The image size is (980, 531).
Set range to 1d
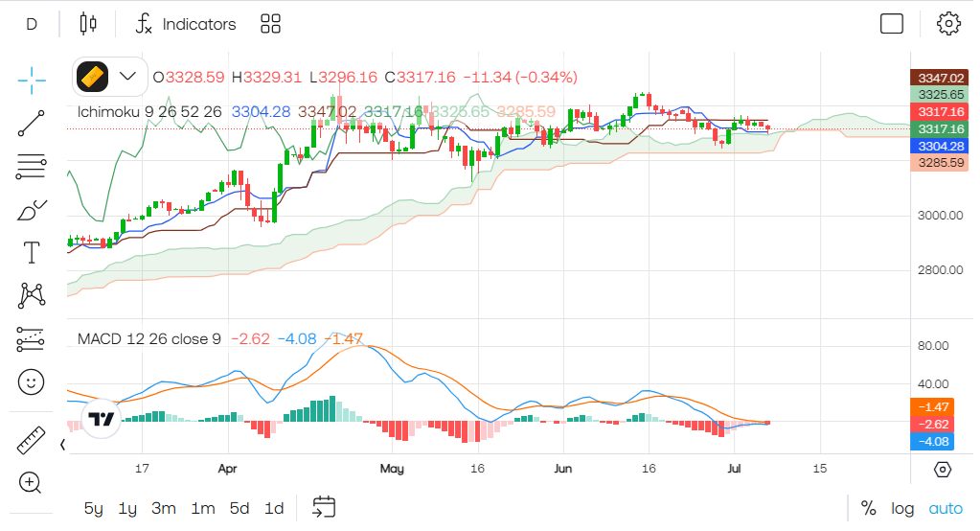point(274,509)
